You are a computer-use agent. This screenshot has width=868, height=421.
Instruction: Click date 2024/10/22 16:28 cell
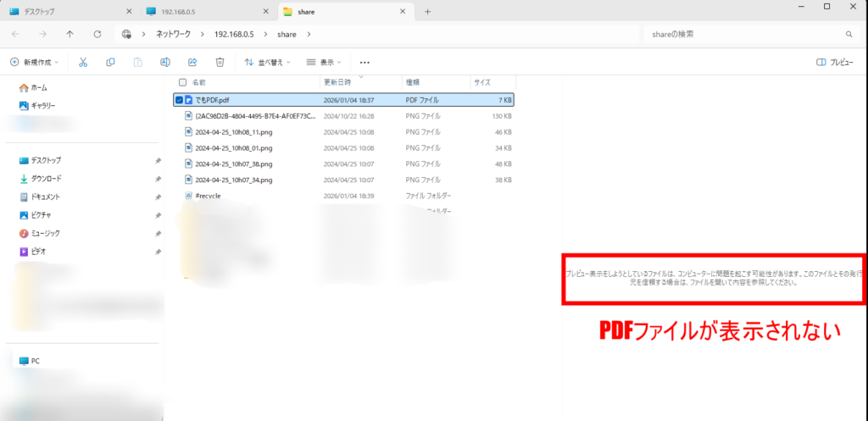coord(348,116)
